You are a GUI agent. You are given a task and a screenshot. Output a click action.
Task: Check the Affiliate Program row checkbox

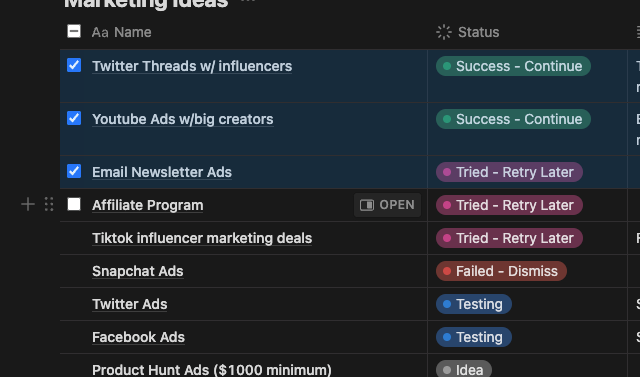click(74, 204)
